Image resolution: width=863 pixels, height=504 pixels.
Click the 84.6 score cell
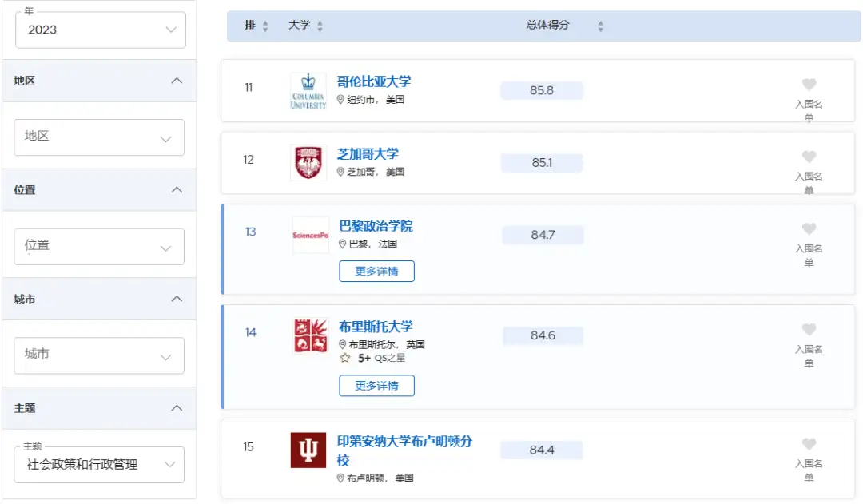coord(543,335)
